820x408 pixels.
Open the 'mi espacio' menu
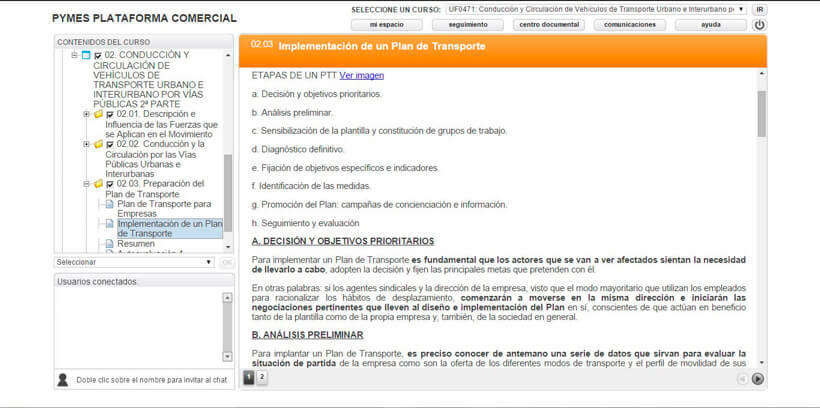pos(386,25)
